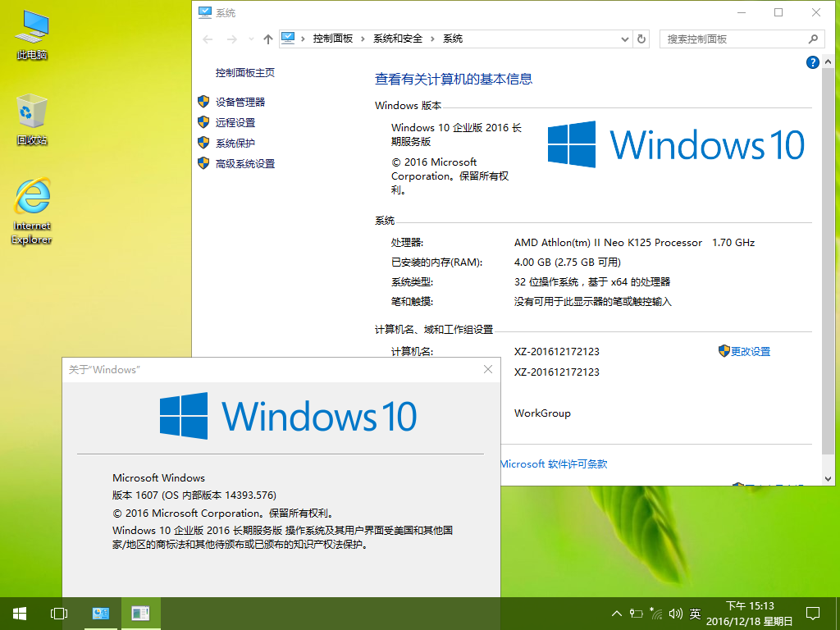The height and width of the screenshot is (630, 840).
Task: Expand chevron between 系统和安全 and 系统
Action: click(432, 39)
